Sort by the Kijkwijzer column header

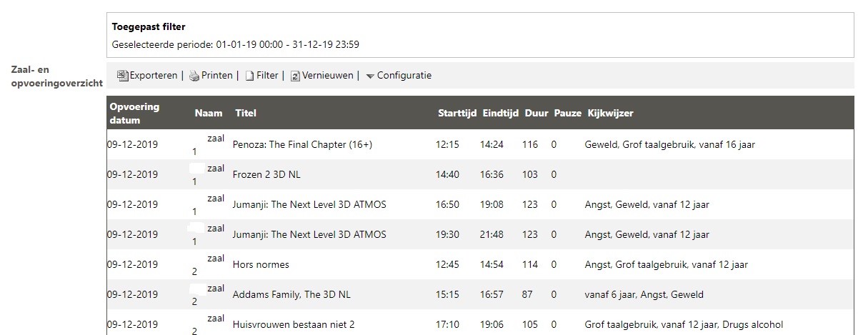point(610,113)
